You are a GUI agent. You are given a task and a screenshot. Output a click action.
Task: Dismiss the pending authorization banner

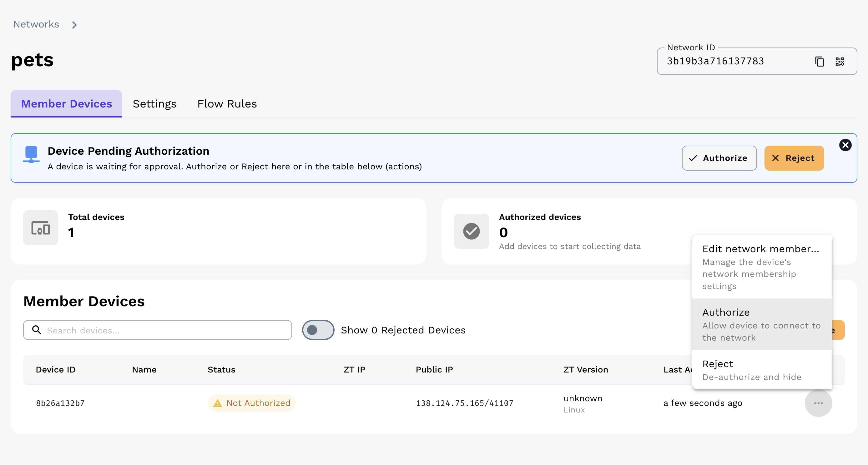click(845, 145)
